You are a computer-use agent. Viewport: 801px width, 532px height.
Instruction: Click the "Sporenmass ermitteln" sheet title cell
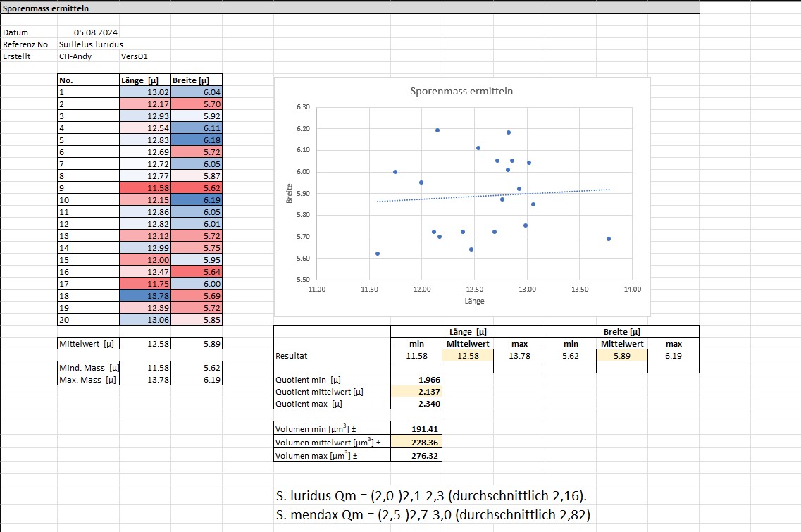[46, 8]
